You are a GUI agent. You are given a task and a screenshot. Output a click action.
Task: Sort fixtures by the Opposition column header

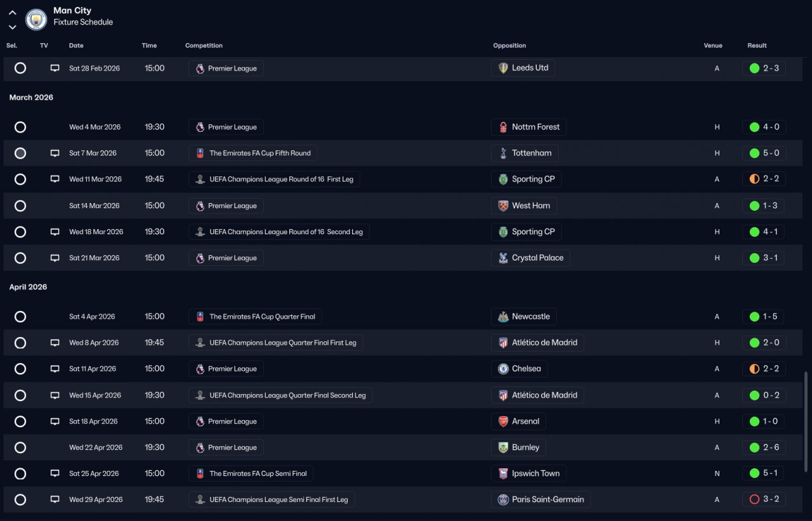(x=509, y=46)
